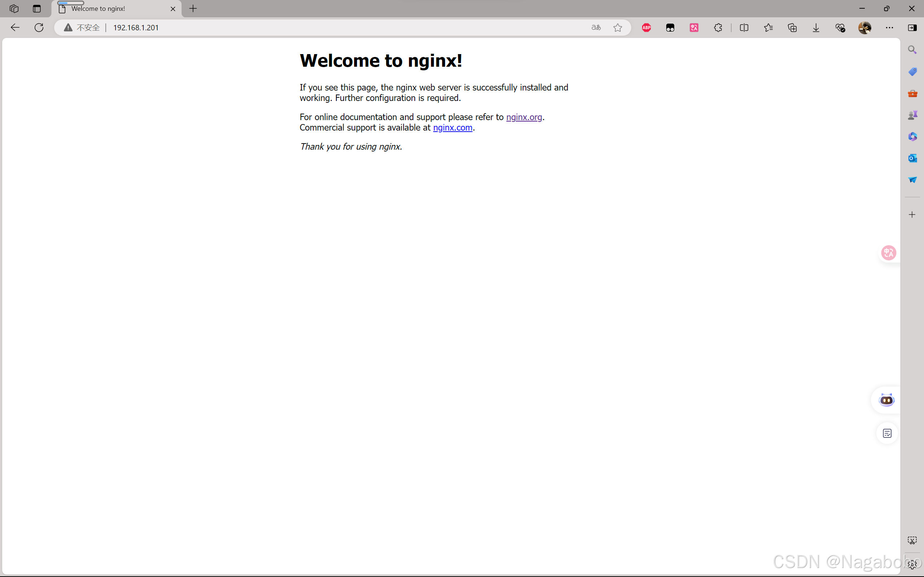Toggle favorite star for this page
The image size is (924, 577).
pos(618,27)
